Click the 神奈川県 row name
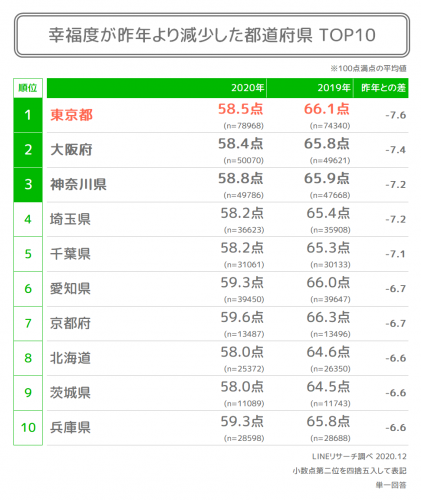The image size is (421, 500). click(78, 184)
